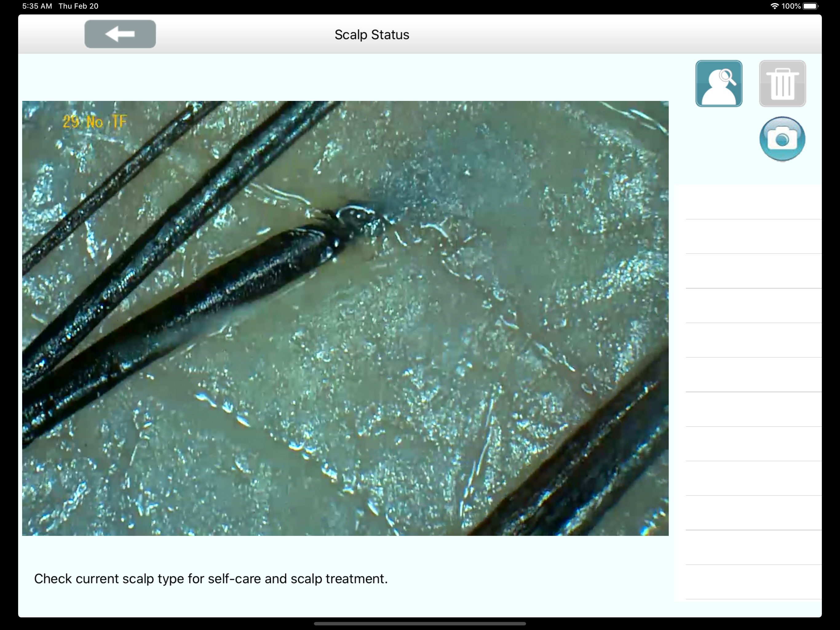Screen dimensions: 840x630
Task: Go back with the arrow button
Action: [x=120, y=34]
